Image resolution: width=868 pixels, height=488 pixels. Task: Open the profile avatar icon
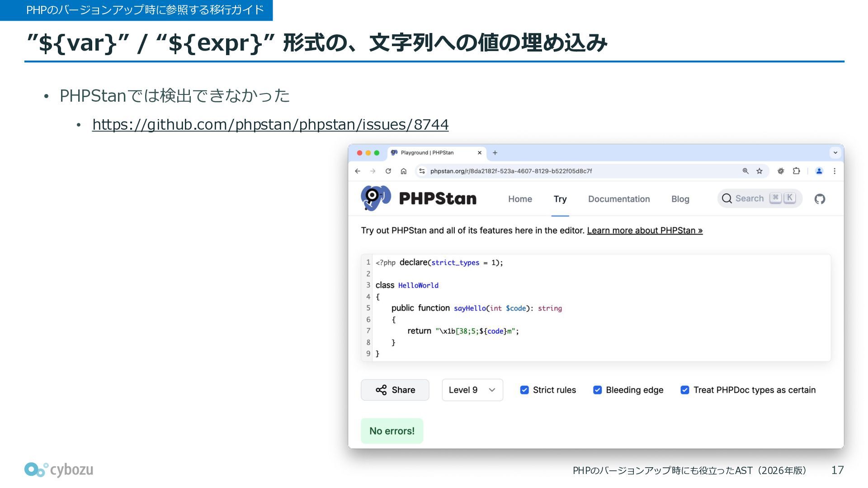(819, 171)
